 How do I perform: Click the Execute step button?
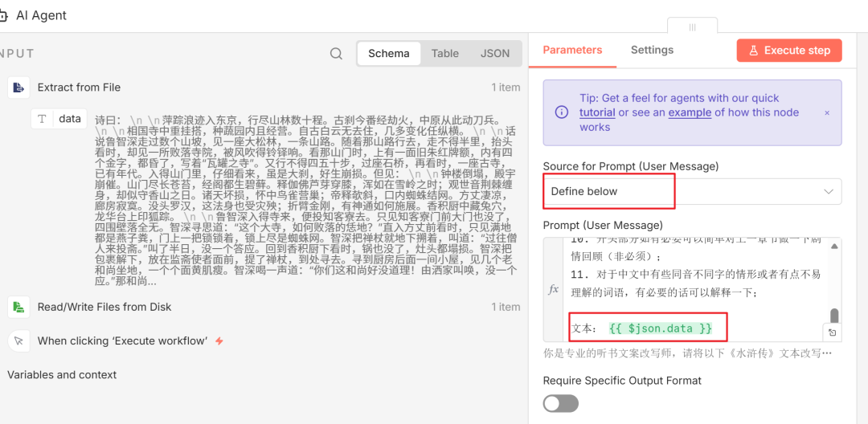pyautogui.click(x=788, y=50)
